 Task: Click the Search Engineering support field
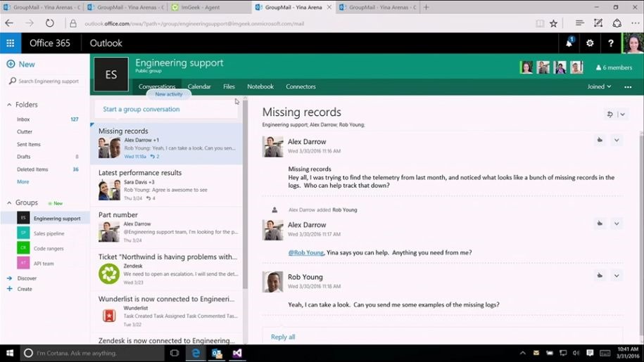[48, 82]
